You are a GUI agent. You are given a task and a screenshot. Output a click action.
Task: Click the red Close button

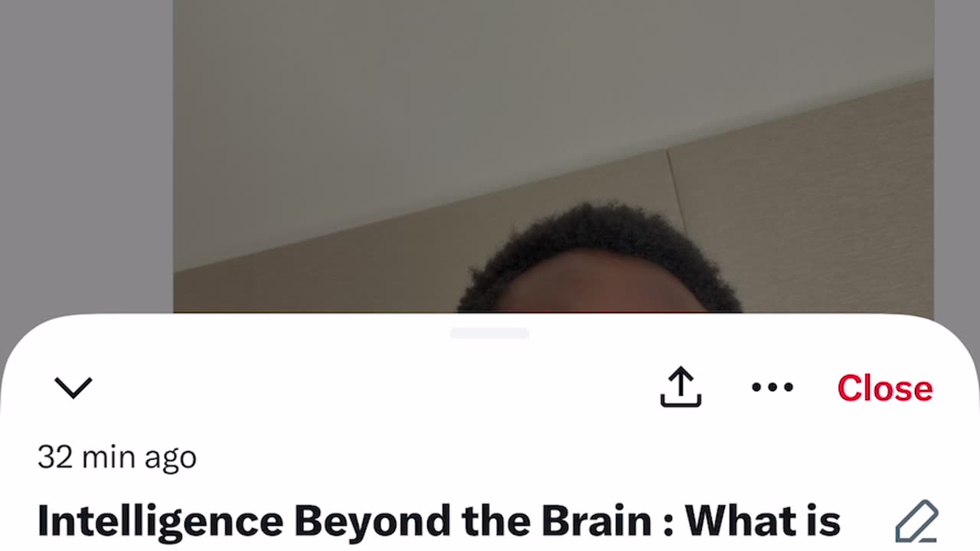(x=884, y=388)
